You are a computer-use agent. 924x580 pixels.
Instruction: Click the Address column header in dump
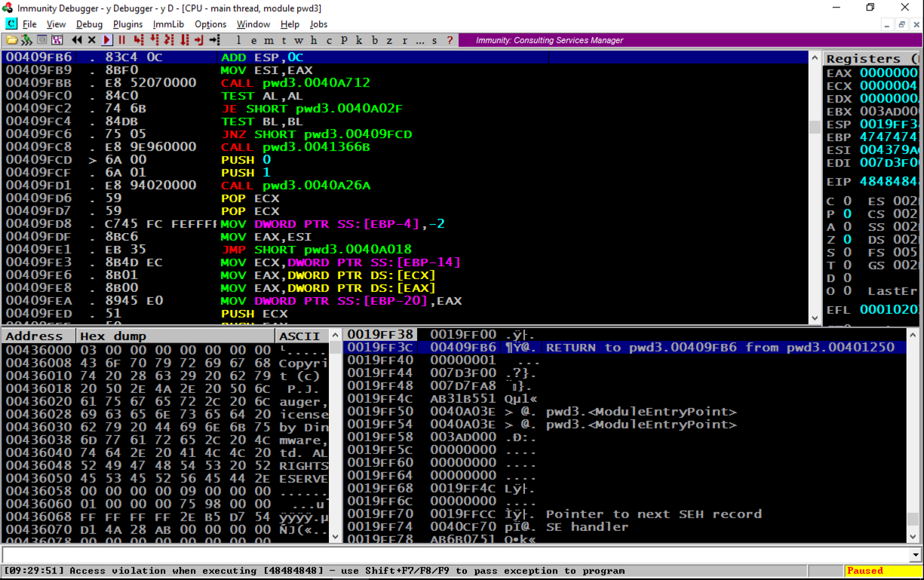tap(38, 336)
